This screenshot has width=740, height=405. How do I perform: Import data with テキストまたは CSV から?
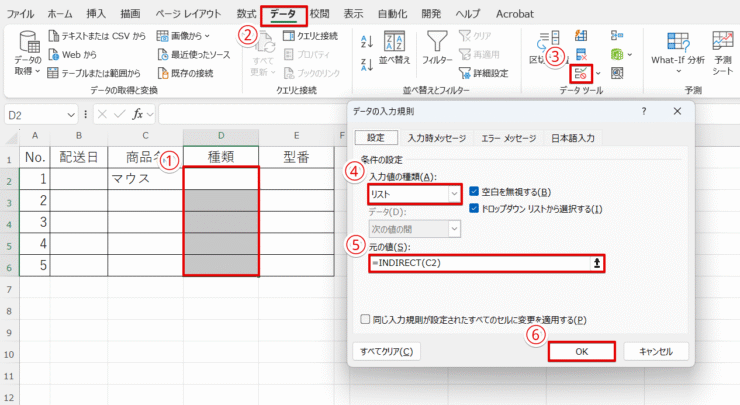(x=97, y=36)
